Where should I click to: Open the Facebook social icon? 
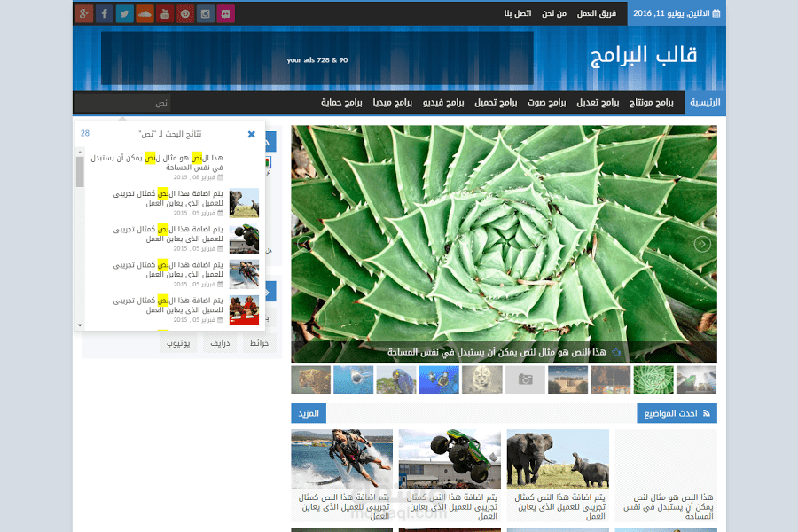point(105,14)
